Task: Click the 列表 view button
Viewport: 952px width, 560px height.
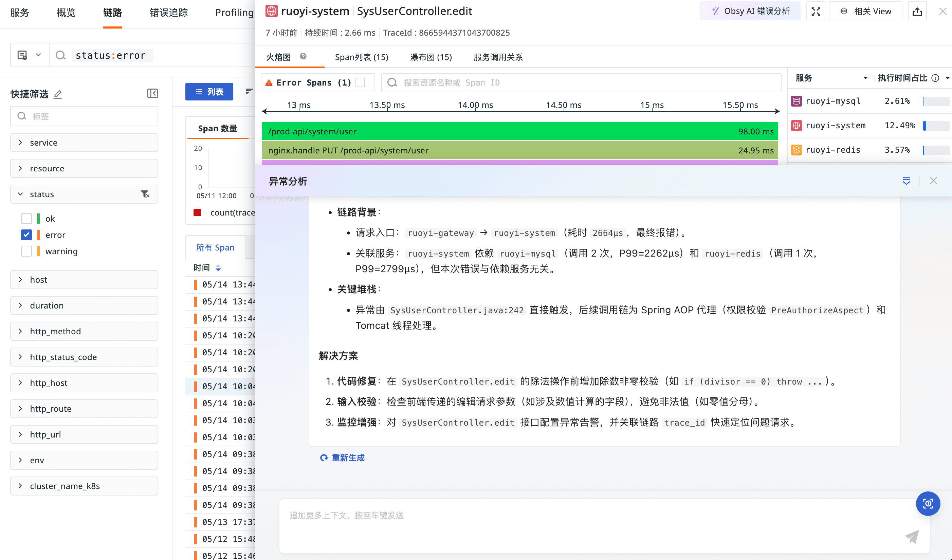Action: pyautogui.click(x=209, y=91)
